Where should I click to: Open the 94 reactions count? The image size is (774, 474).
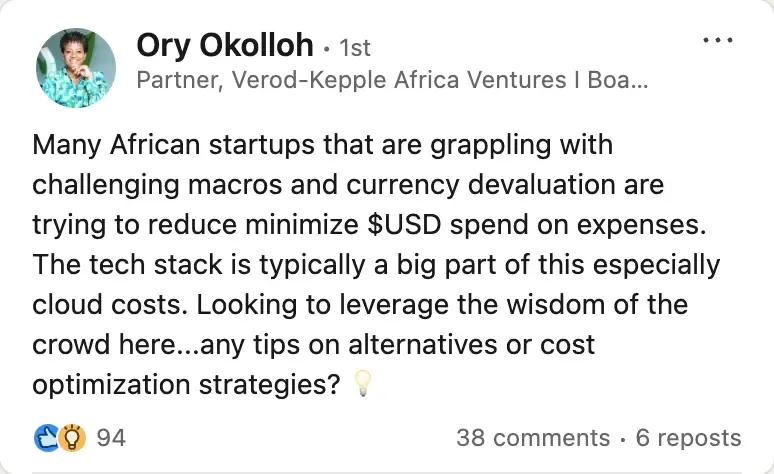(x=111, y=437)
